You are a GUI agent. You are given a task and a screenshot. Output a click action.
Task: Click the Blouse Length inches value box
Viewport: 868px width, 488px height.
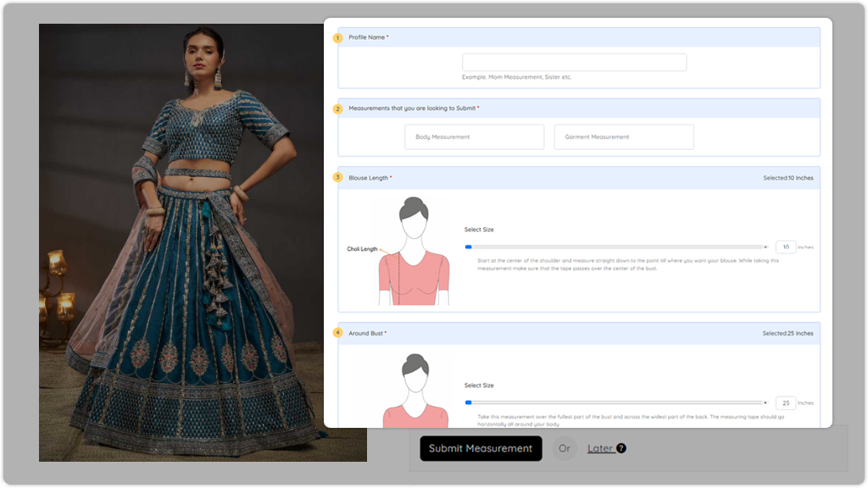[785, 247]
